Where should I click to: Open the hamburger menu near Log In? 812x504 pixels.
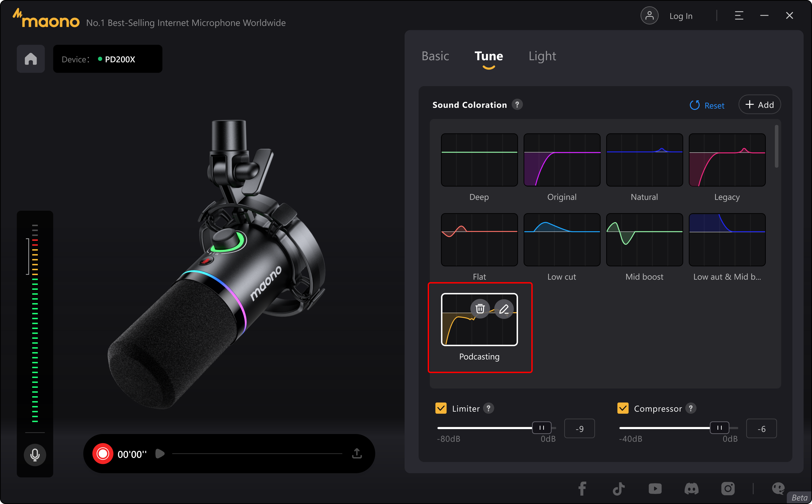pos(739,15)
